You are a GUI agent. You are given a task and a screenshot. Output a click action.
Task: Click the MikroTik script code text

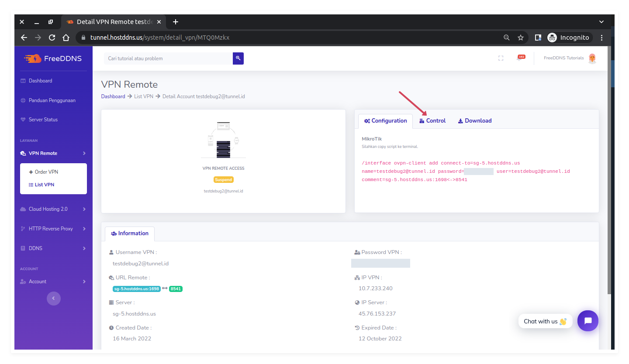[466, 171]
